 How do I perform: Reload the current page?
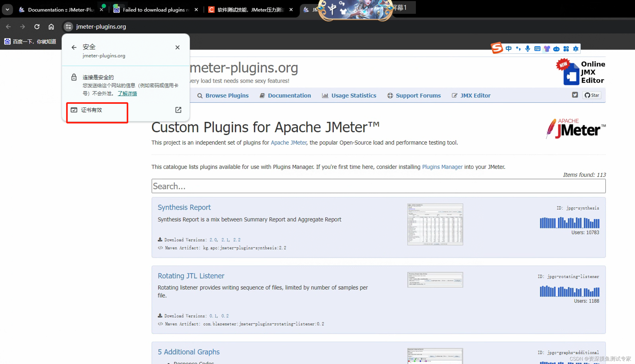37,27
